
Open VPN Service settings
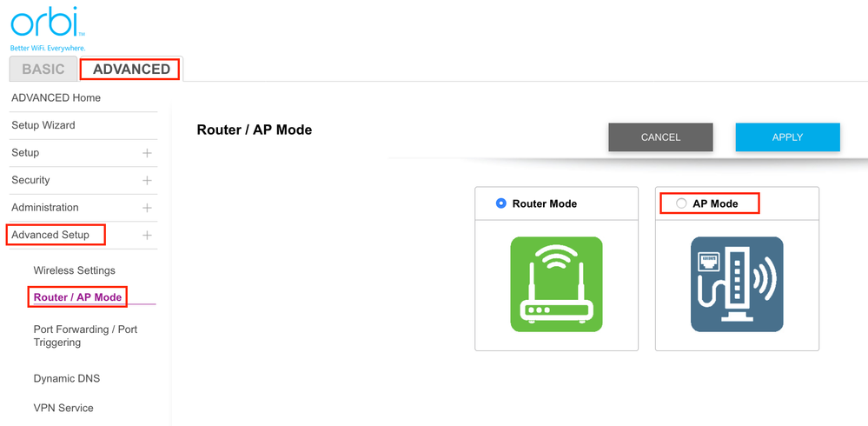tap(63, 409)
